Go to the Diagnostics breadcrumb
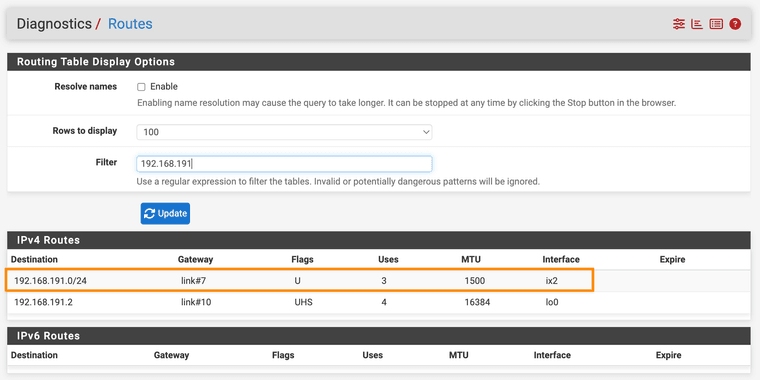Image resolution: width=760 pixels, height=380 pixels. coord(54,24)
